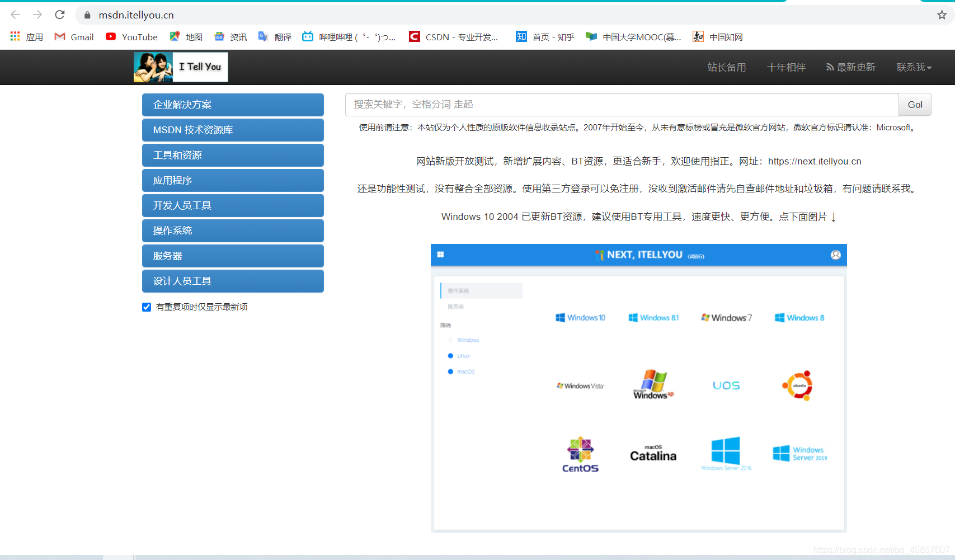Click Windows 7 logo in preview image

(726, 318)
